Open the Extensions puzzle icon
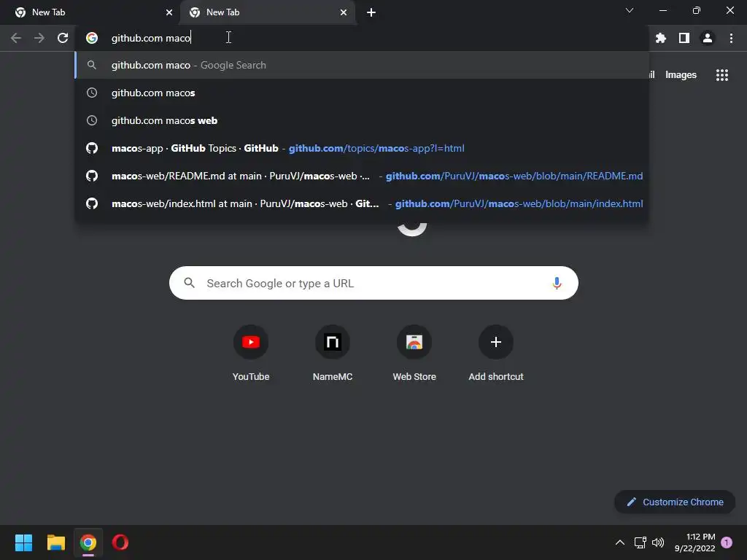This screenshot has height=560, width=747. click(x=660, y=38)
